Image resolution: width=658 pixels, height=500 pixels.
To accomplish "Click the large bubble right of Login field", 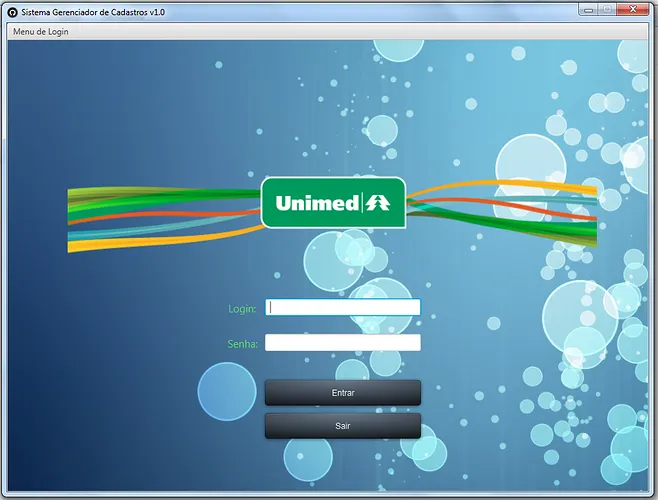I will tap(580, 317).
